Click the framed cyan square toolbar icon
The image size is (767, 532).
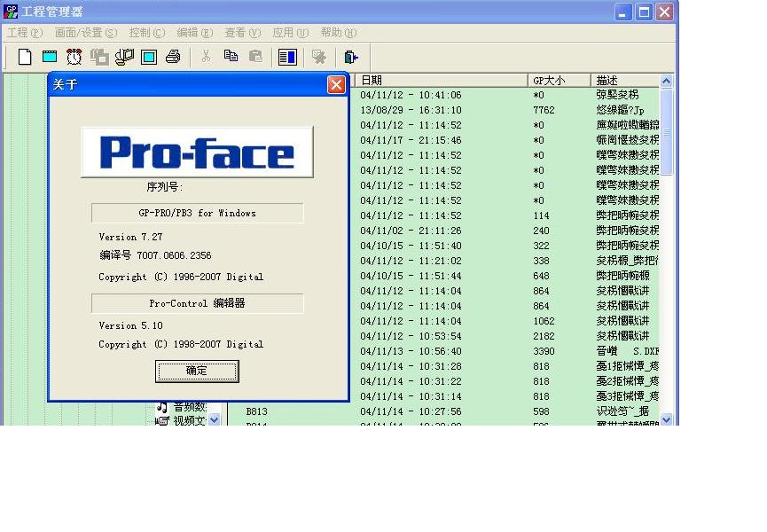[148, 57]
